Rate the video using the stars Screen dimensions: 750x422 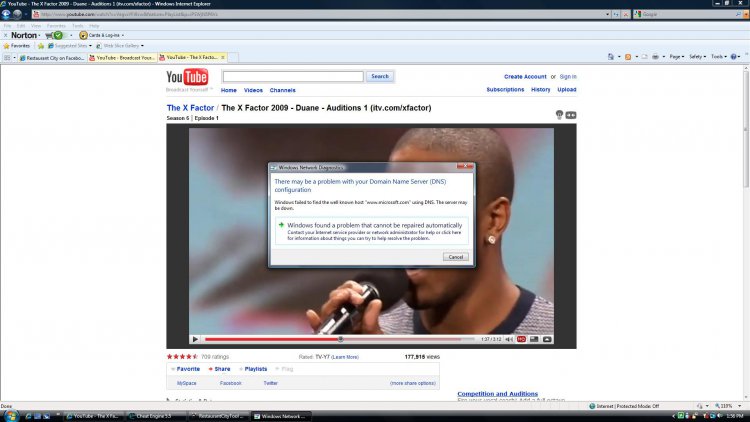point(182,356)
